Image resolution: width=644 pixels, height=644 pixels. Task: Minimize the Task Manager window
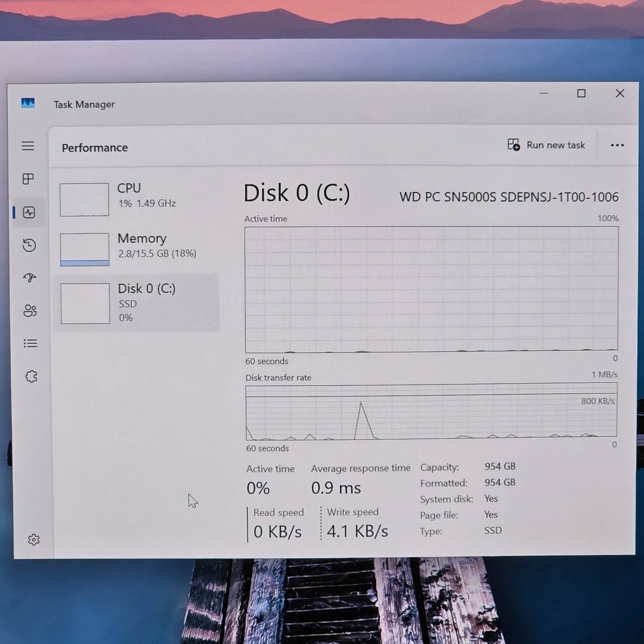click(x=543, y=94)
